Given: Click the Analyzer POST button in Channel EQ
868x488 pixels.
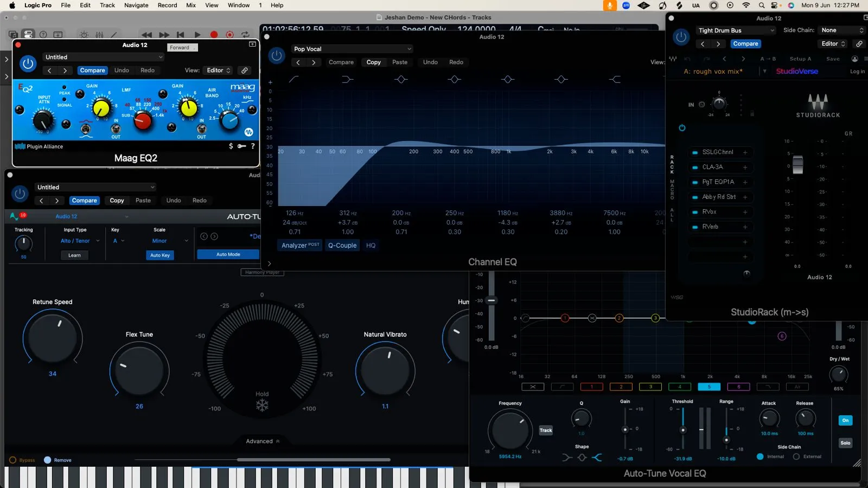Looking at the screenshot, I should 299,245.
